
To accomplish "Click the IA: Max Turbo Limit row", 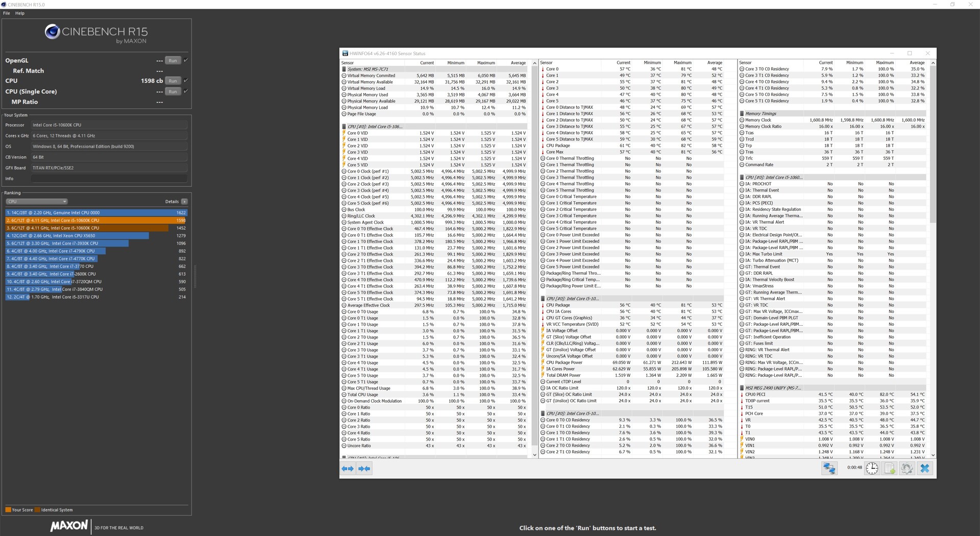I will tap(832, 254).
